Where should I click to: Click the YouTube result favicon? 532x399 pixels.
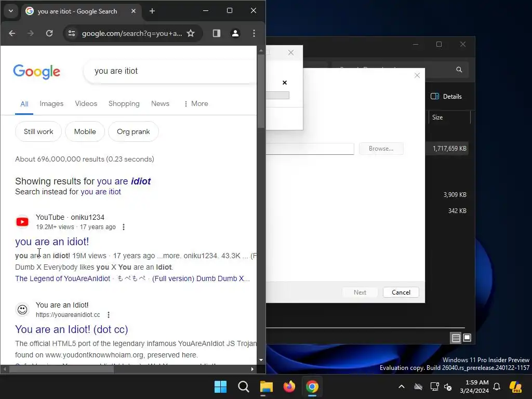[x=22, y=222]
